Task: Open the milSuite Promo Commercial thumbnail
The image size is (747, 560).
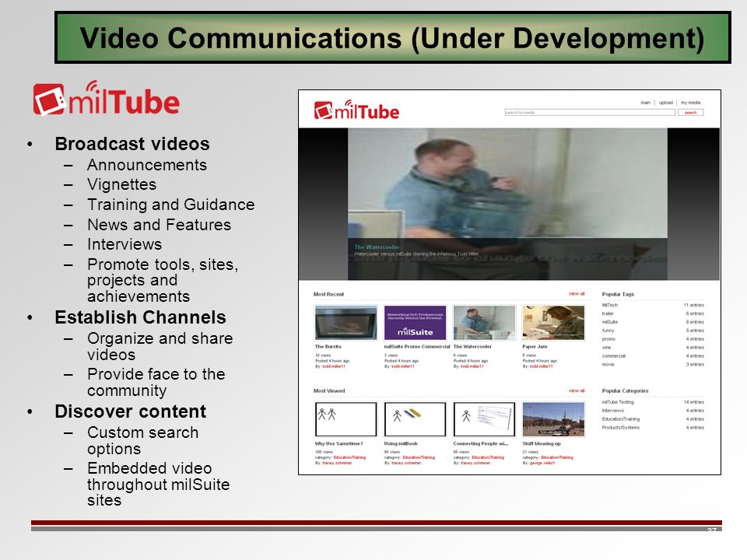Action: pyautogui.click(x=415, y=323)
